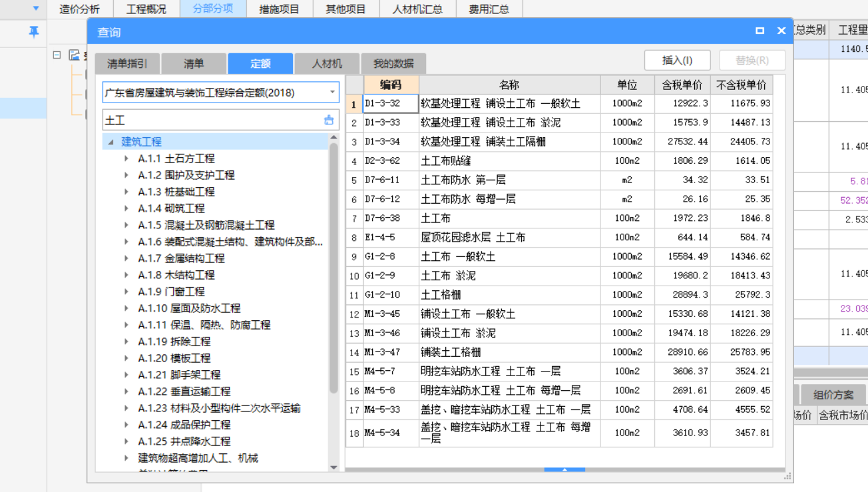Expand A.1.1 土石方工程 node
This screenshot has width=868, height=492.
[x=126, y=158]
